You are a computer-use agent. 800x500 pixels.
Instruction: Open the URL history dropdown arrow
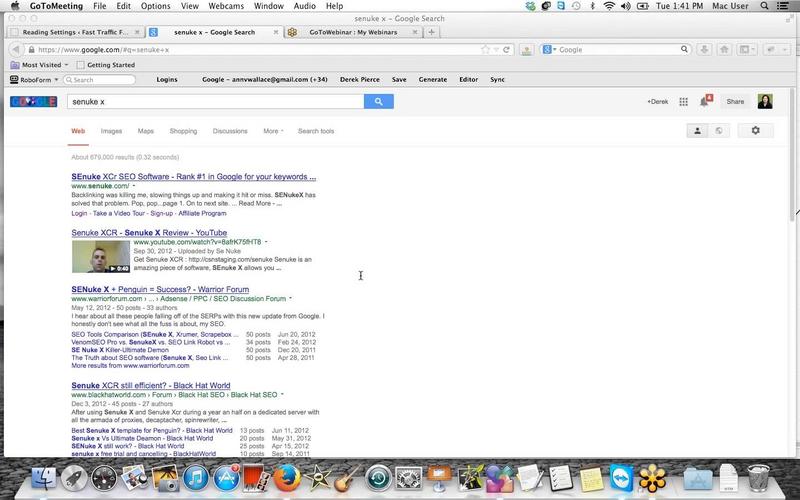click(496, 49)
